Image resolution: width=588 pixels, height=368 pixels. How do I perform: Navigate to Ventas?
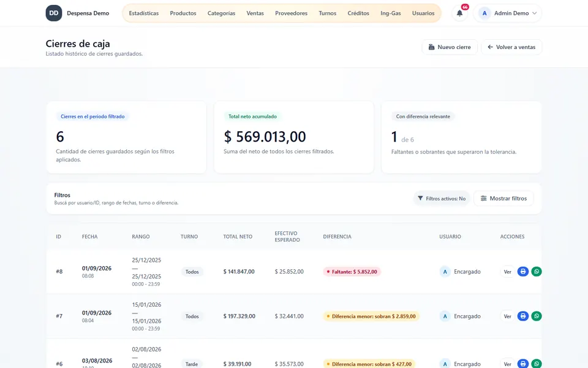(255, 13)
